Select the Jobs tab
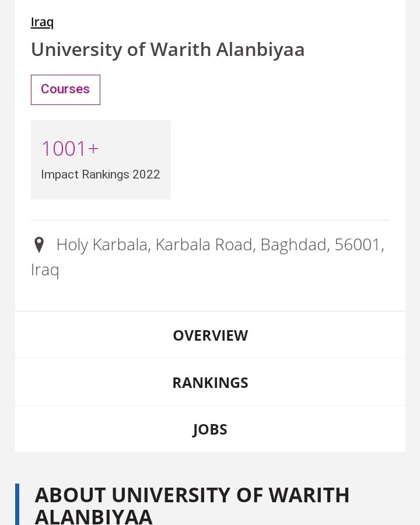 210,429
